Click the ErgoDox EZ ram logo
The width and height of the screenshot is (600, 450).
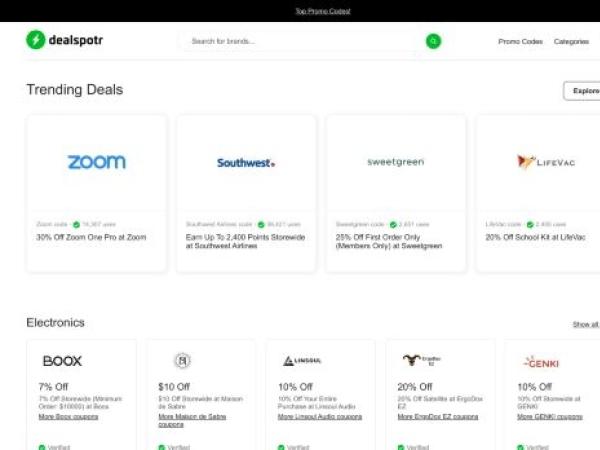pyautogui.click(x=422, y=360)
